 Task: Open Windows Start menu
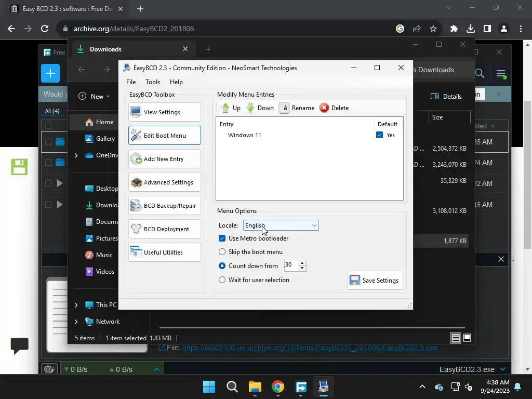(x=209, y=387)
